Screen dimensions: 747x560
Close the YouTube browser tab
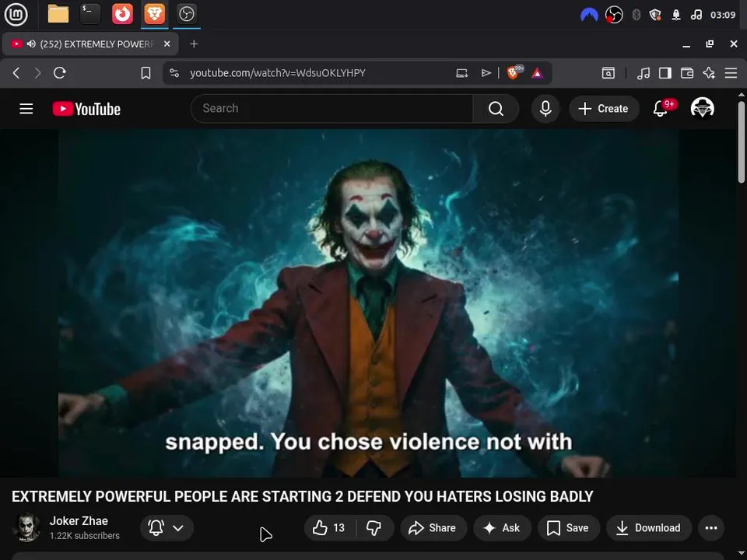167,44
